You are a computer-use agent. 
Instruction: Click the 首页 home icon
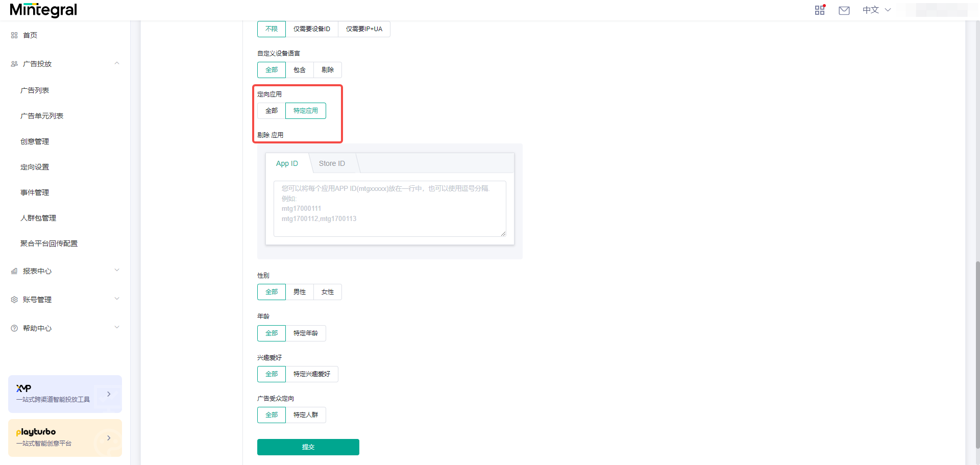(14, 35)
